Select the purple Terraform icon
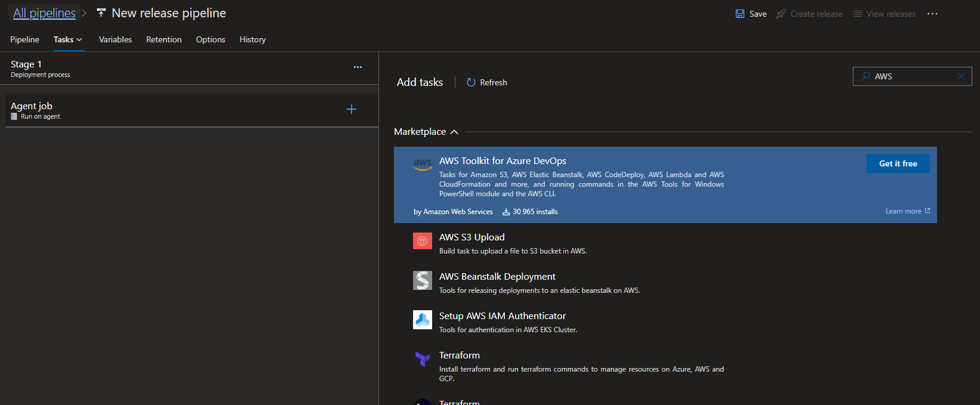 (423, 358)
